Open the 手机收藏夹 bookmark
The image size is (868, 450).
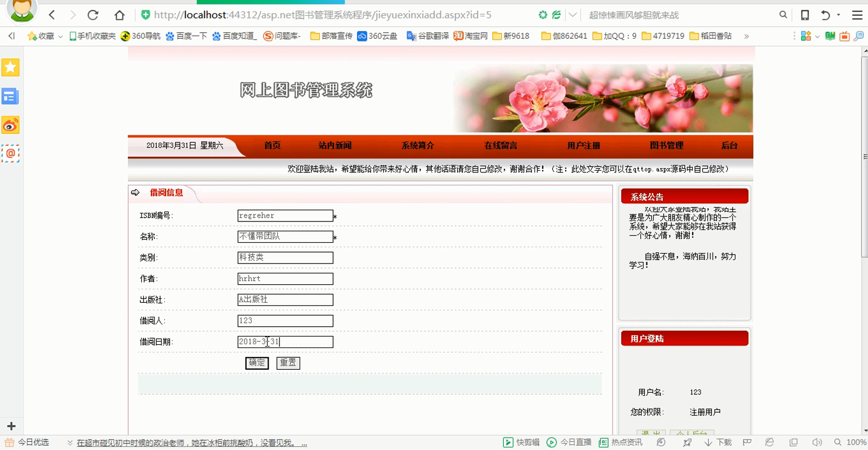coord(92,36)
